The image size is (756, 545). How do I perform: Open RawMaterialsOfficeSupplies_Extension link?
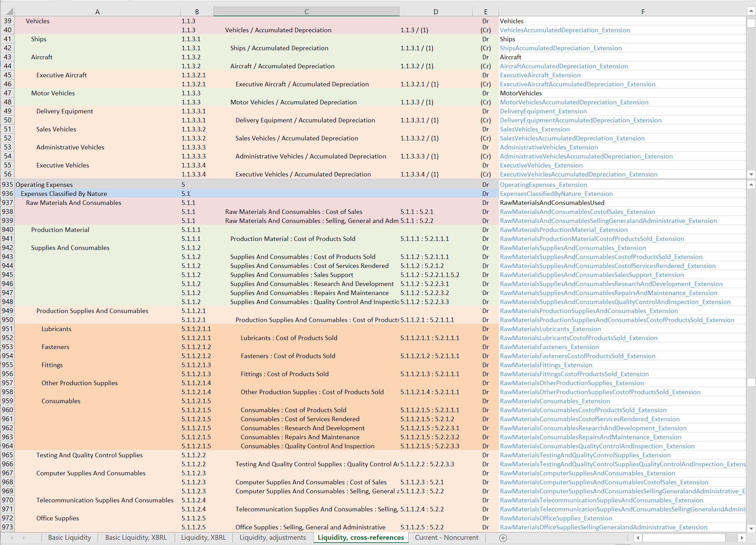coord(556,518)
